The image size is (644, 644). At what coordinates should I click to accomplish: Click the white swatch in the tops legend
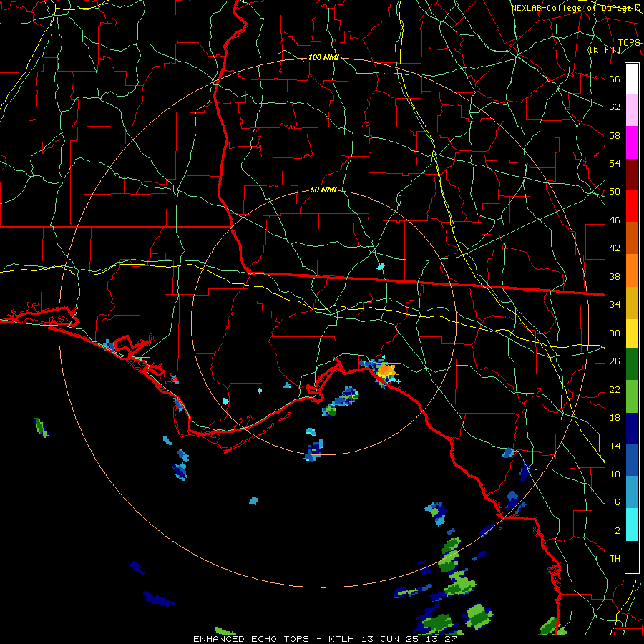coord(632,79)
